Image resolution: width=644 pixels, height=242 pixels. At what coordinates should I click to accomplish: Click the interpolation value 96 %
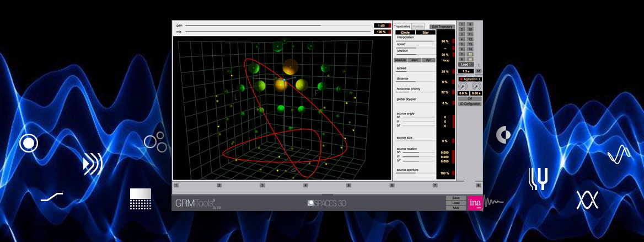pos(445,41)
